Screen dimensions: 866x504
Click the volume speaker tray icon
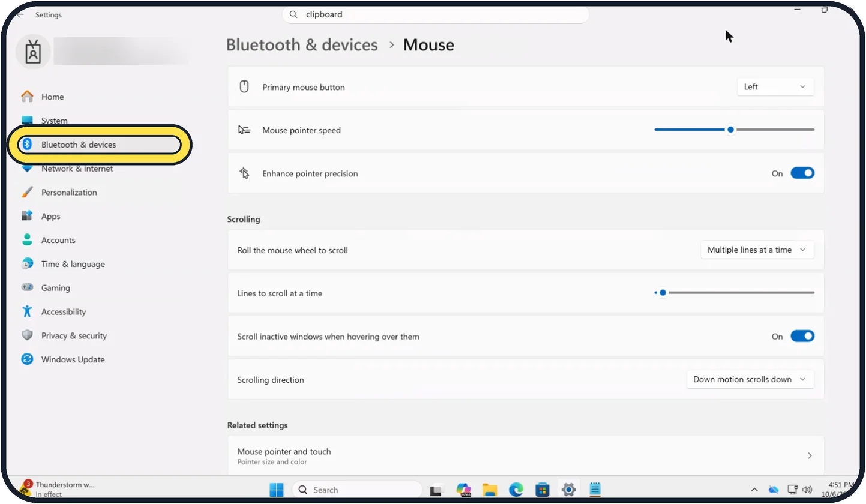tap(807, 490)
